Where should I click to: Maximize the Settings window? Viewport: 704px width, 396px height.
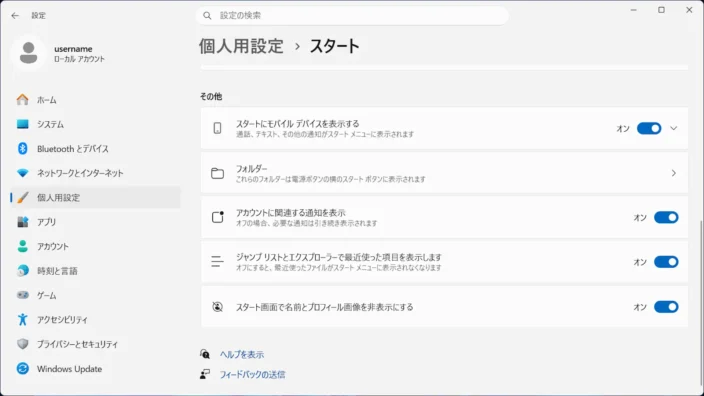pyautogui.click(x=661, y=10)
